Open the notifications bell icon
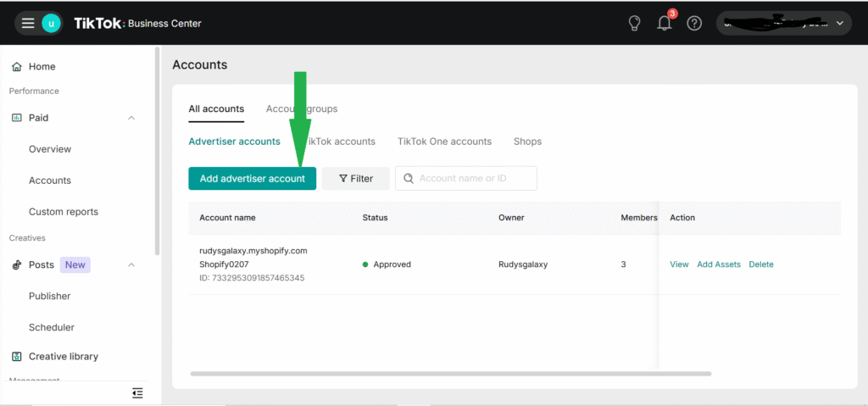The image size is (868, 406). (665, 23)
